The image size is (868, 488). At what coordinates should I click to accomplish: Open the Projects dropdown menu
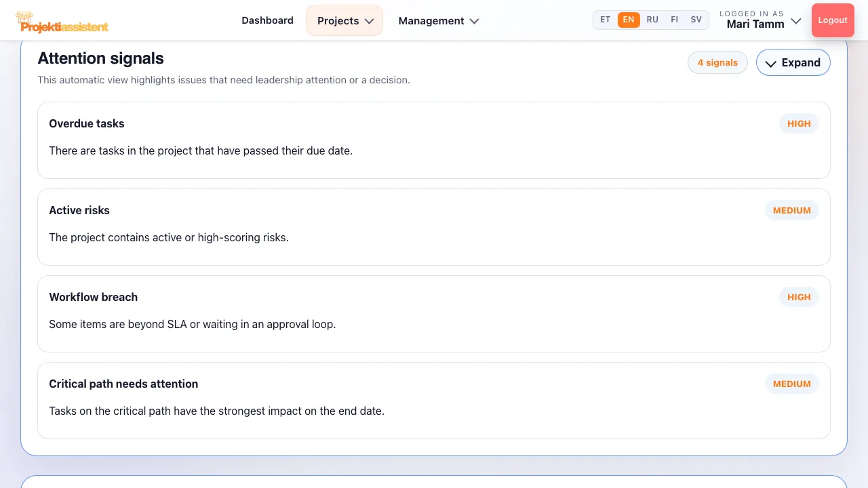(344, 20)
